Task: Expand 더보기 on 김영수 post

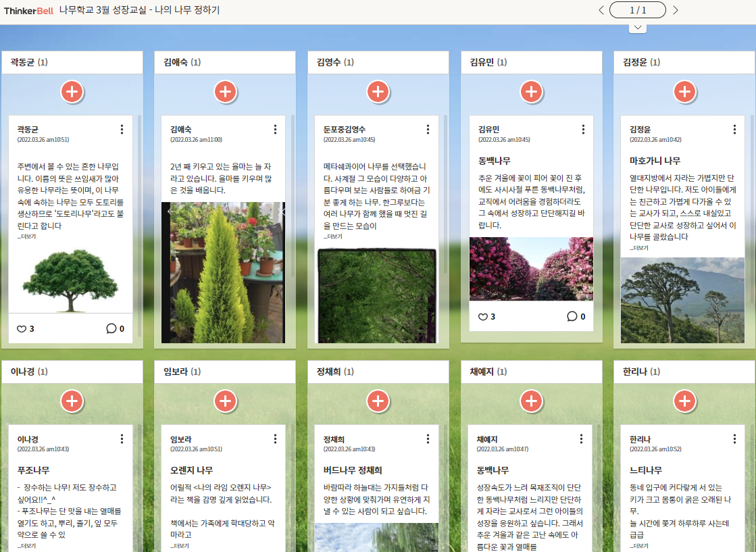Action: coord(332,237)
